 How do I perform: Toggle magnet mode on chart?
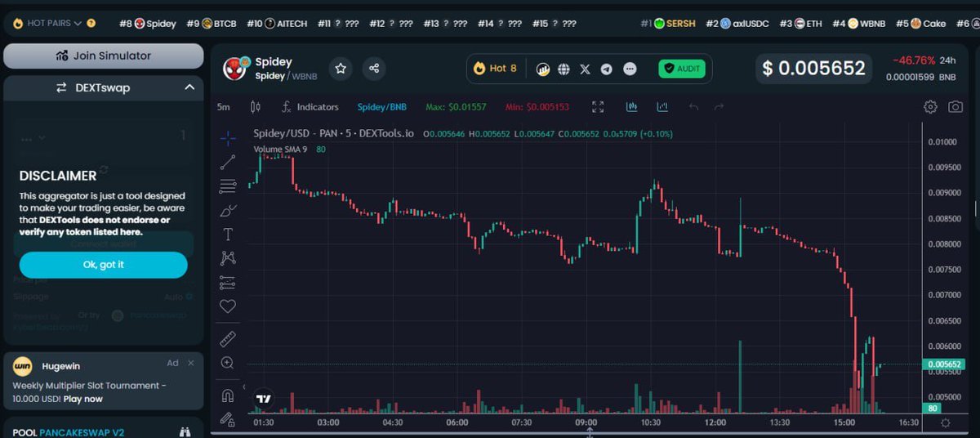(x=228, y=396)
